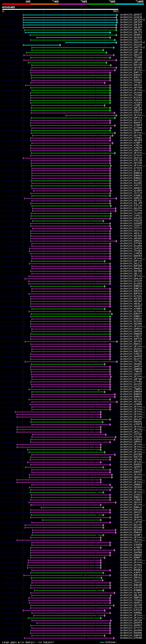This screenshot has width=146, height=644.
Task: Select hit label UniRef100_Q4V3B3
Action: pos(131,67)
